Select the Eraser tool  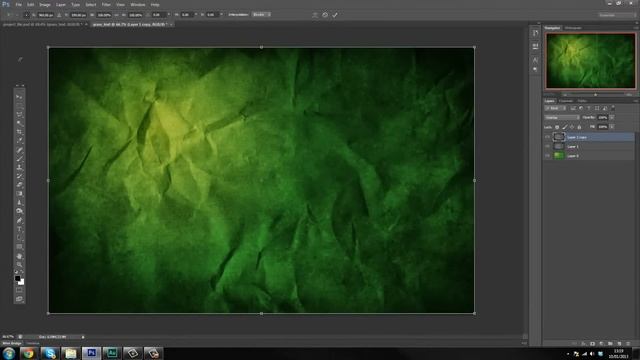pos(19,185)
